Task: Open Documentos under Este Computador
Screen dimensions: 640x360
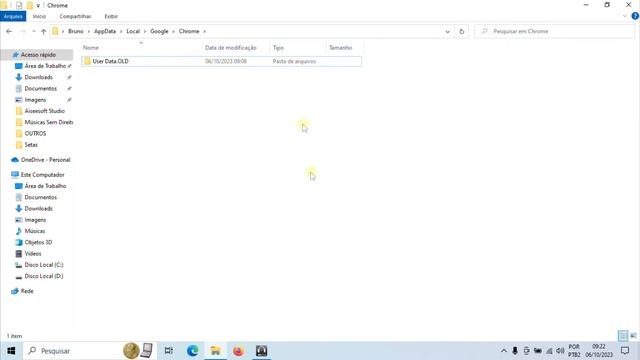Action: tap(40, 198)
